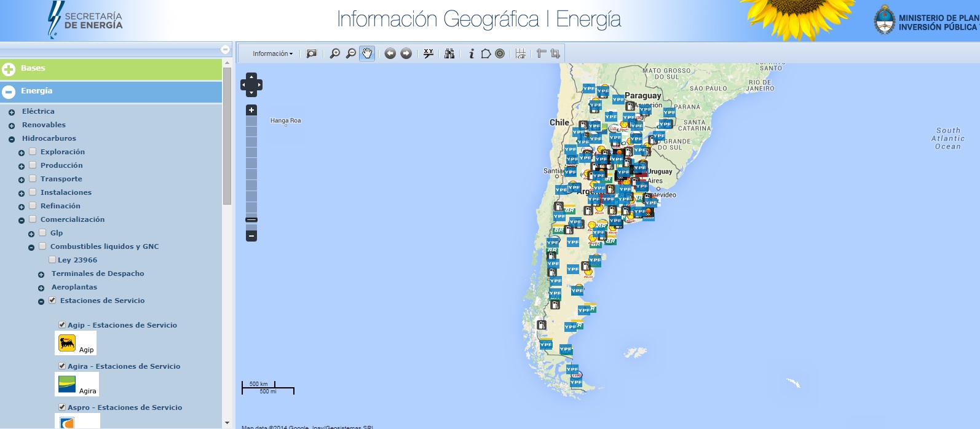The width and height of the screenshot is (980, 429).
Task: Expand the Bases panel section
Action: click(x=9, y=69)
